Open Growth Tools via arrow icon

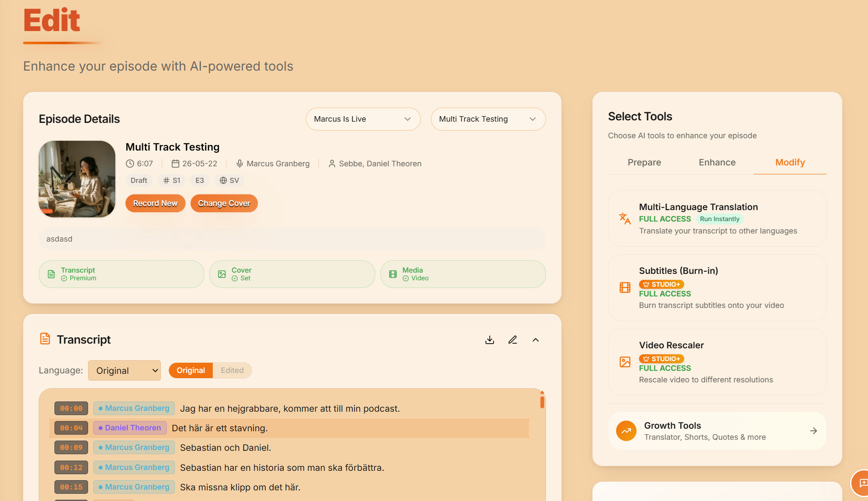click(x=814, y=431)
